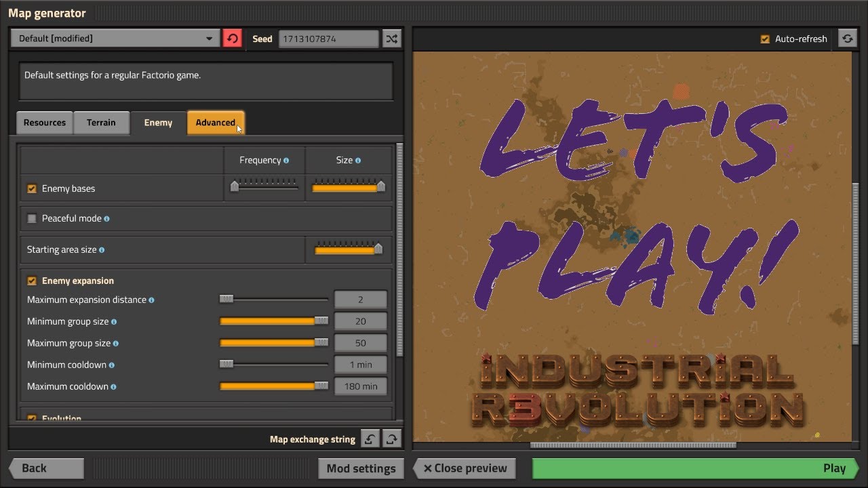
Task: Select the Enemy tab
Action: pos(158,123)
